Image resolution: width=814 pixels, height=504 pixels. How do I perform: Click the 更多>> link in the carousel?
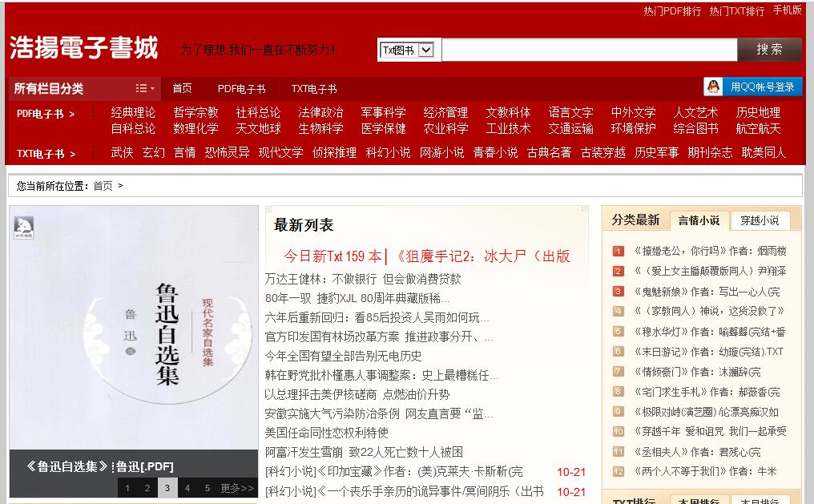tap(237, 488)
